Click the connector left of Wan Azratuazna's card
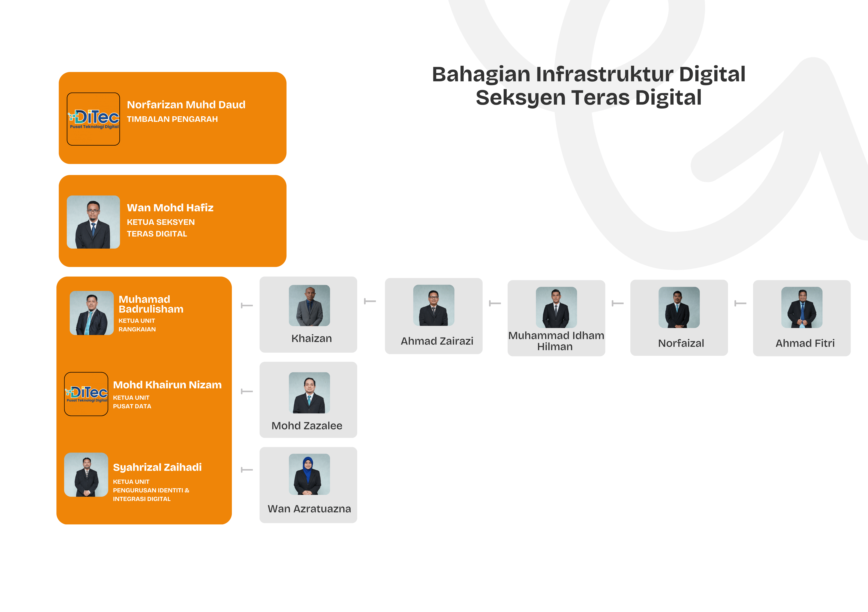 (x=247, y=470)
